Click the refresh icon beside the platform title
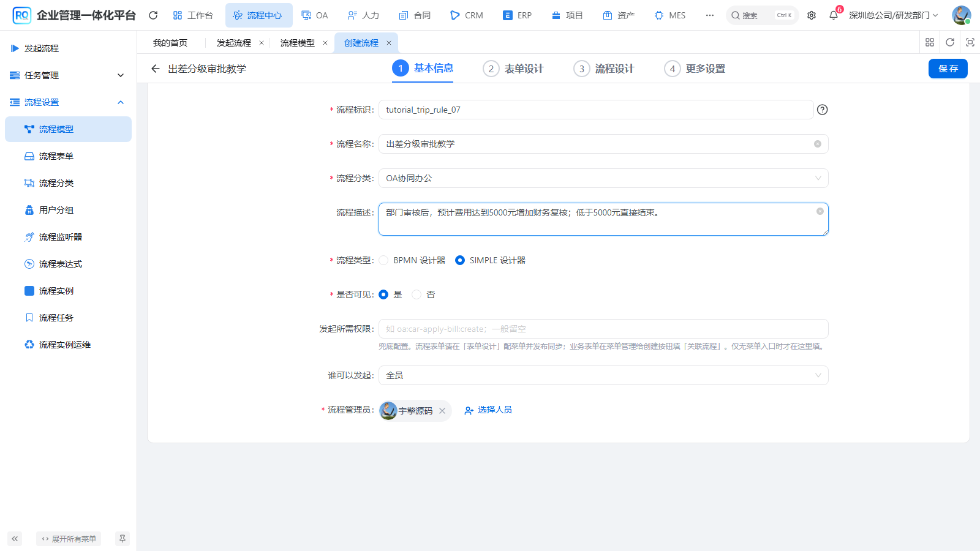Viewport: 980px width, 551px height. pyautogui.click(x=153, y=15)
